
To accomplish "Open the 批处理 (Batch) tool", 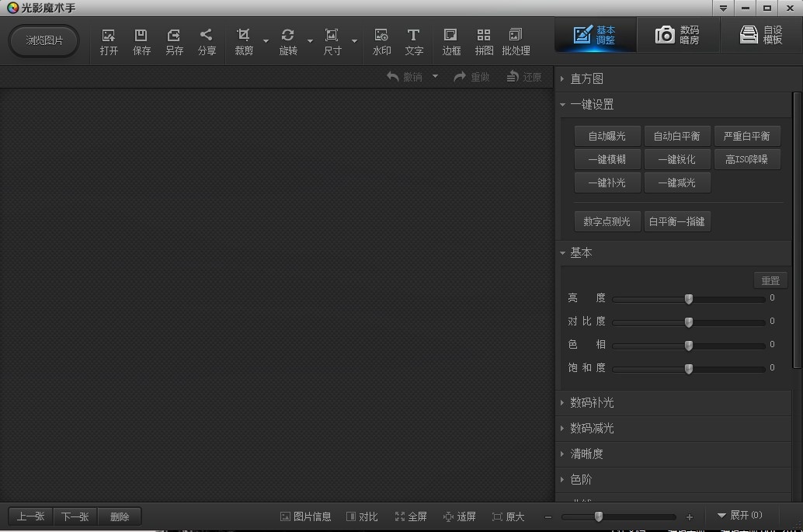I will click(x=516, y=41).
